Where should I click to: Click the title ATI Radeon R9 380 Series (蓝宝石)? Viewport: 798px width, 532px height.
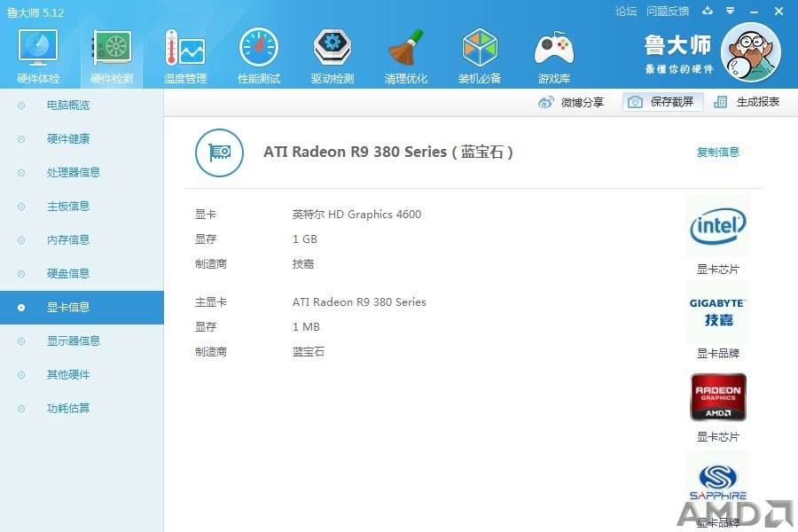[388, 152]
